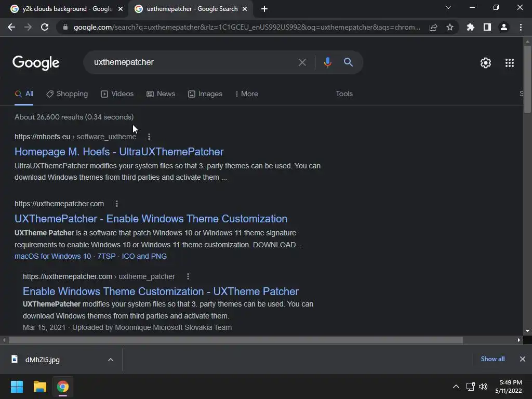The image size is (532, 399).
Task: Switch to Shopping results
Action: (x=67, y=94)
